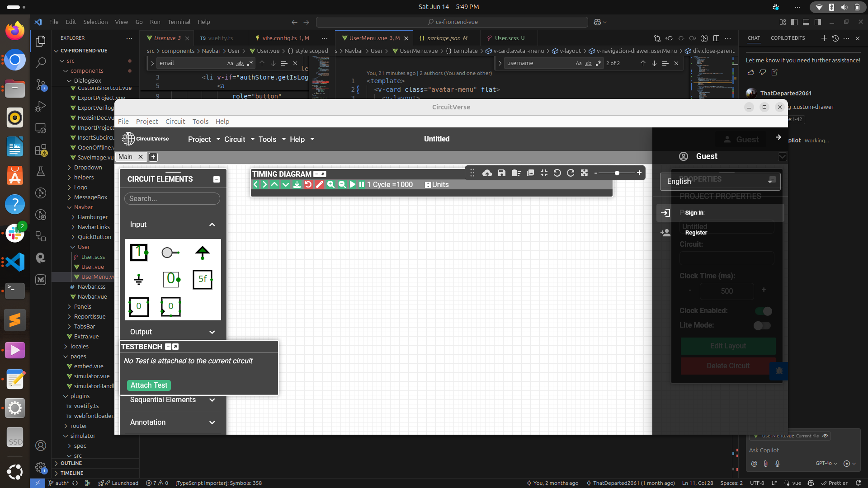Toggle match case in the username search
This screenshot has width=868, height=488.
[579, 63]
